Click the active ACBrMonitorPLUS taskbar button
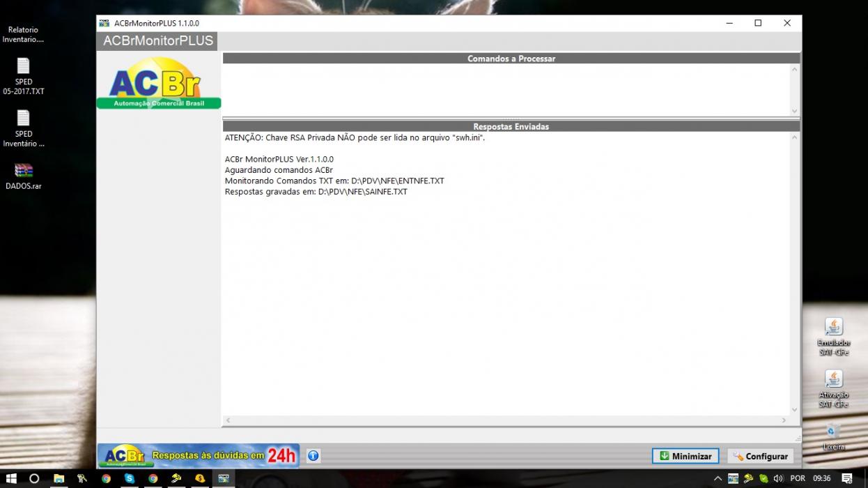Viewport: 868px width, 488px height. tap(224, 478)
